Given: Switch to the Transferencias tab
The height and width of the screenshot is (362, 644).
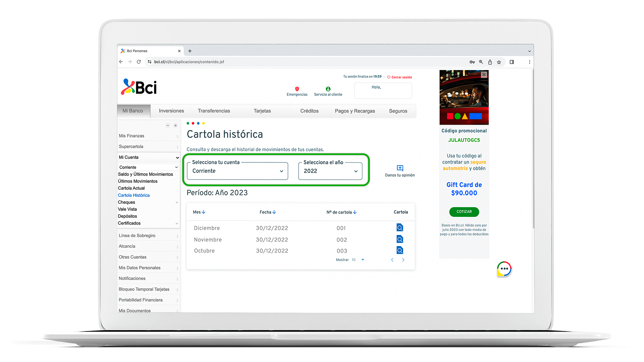Looking at the screenshot, I should [x=214, y=111].
